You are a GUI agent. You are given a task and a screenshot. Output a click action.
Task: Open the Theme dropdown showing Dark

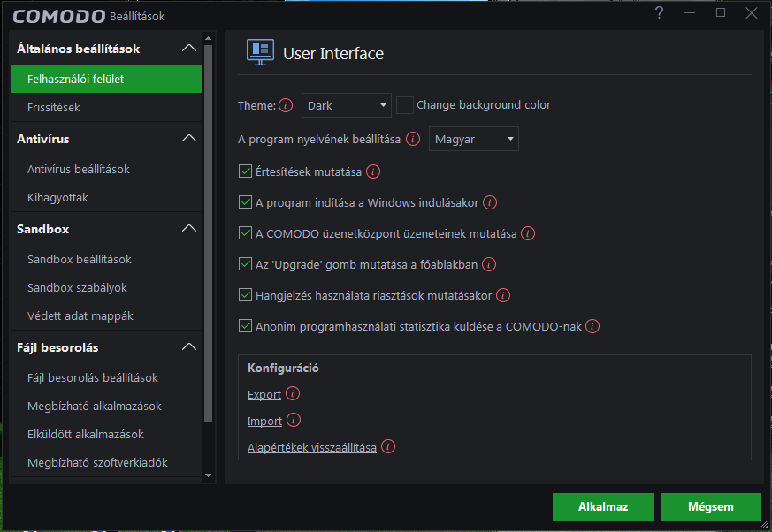[x=347, y=105]
